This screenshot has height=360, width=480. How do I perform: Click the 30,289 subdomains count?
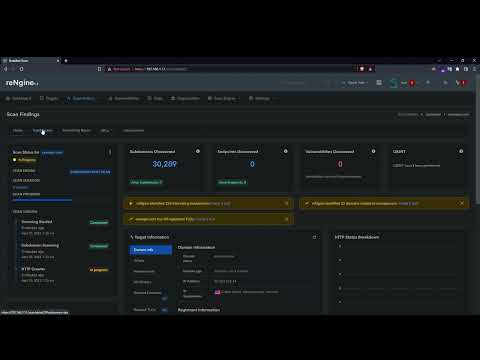point(164,164)
